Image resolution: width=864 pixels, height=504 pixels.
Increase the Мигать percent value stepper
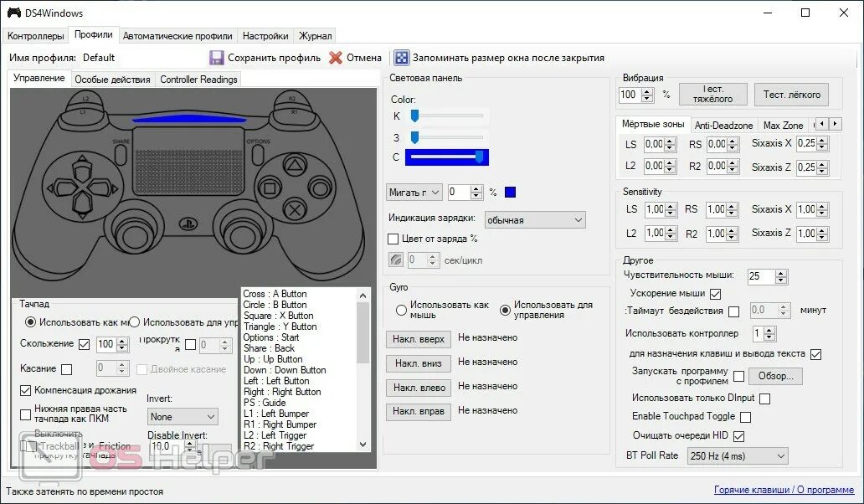(x=476, y=189)
